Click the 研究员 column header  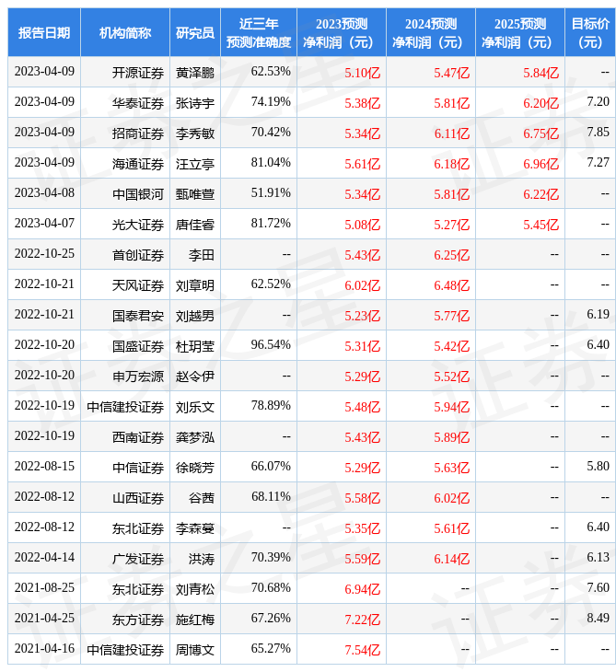[195, 32]
